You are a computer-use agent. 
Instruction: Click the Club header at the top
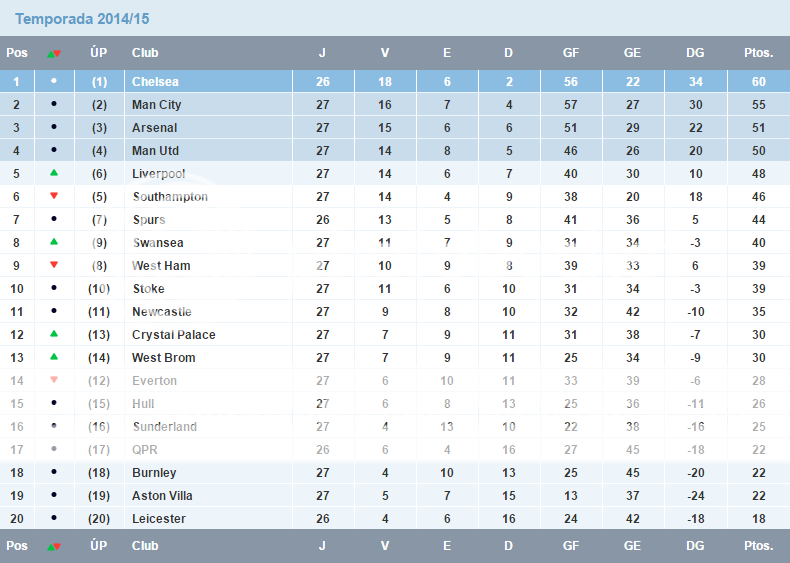[145, 53]
